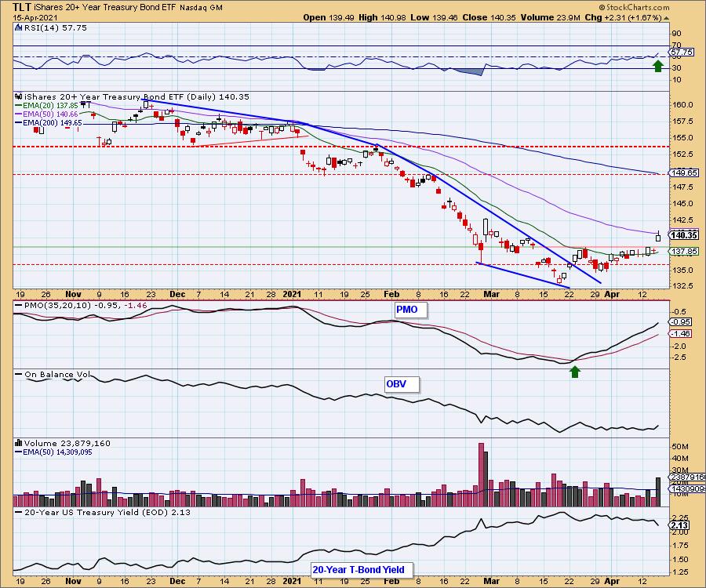Click the 2021 label on price time axis
The image size is (706, 588).
click(x=292, y=294)
